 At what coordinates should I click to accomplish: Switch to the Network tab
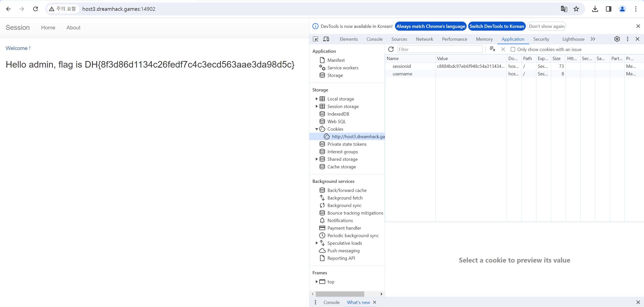point(424,39)
